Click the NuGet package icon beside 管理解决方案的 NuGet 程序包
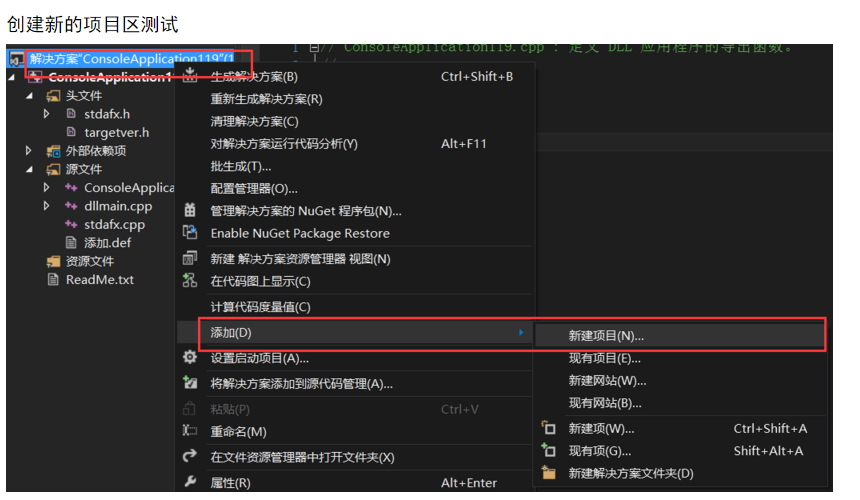This screenshot has width=860, height=500. [190, 210]
